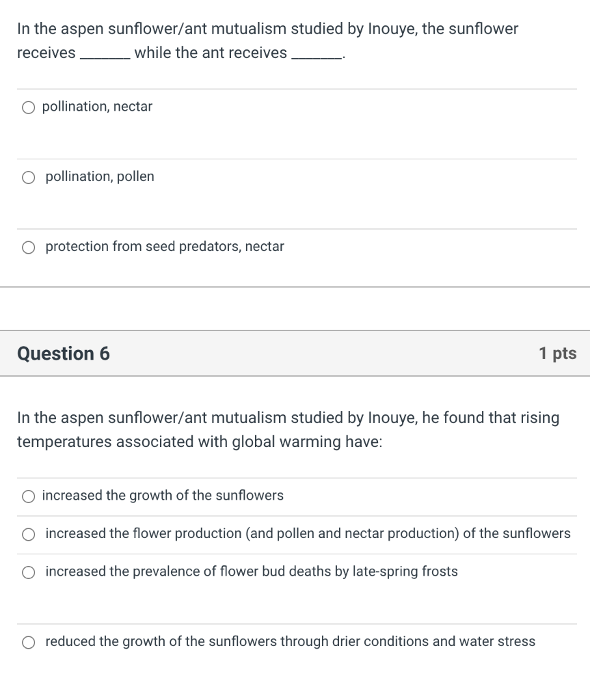Select the drier conditions and water stress radio

click(28, 642)
